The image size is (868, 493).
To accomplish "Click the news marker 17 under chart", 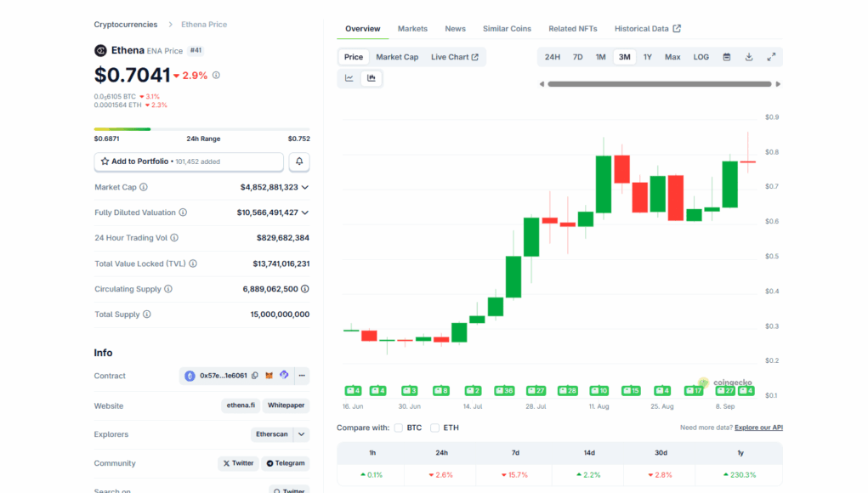I will [x=694, y=391].
